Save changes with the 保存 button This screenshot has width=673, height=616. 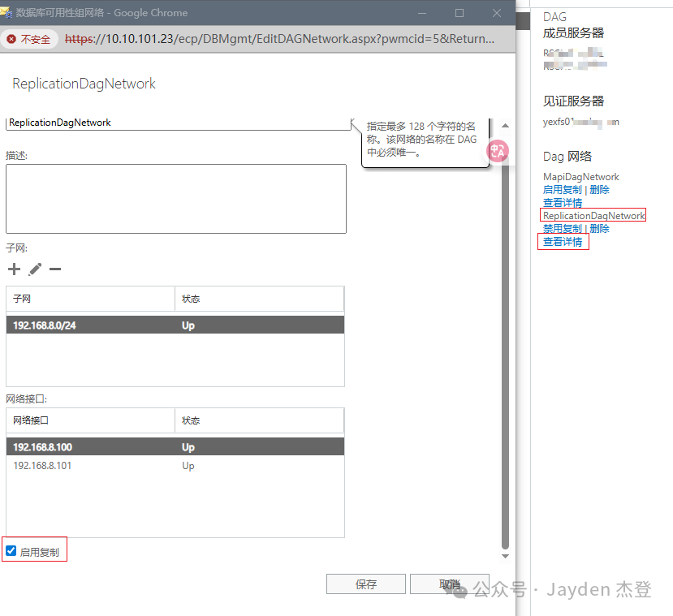(366, 584)
